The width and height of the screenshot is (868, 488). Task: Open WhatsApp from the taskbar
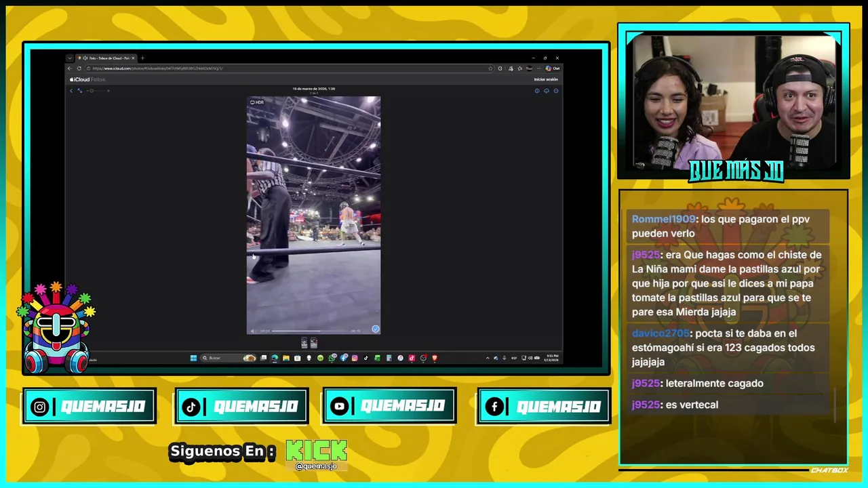(332, 358)
